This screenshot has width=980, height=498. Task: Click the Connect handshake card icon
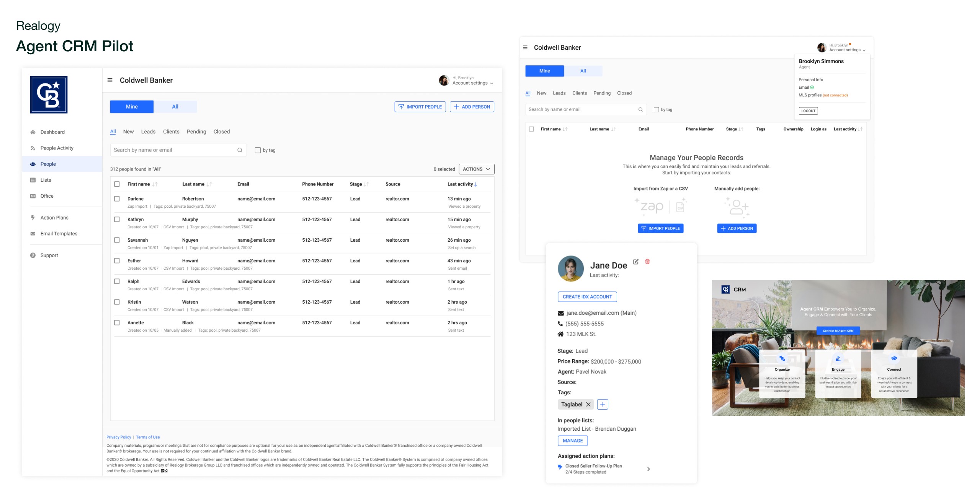point(894,358)
